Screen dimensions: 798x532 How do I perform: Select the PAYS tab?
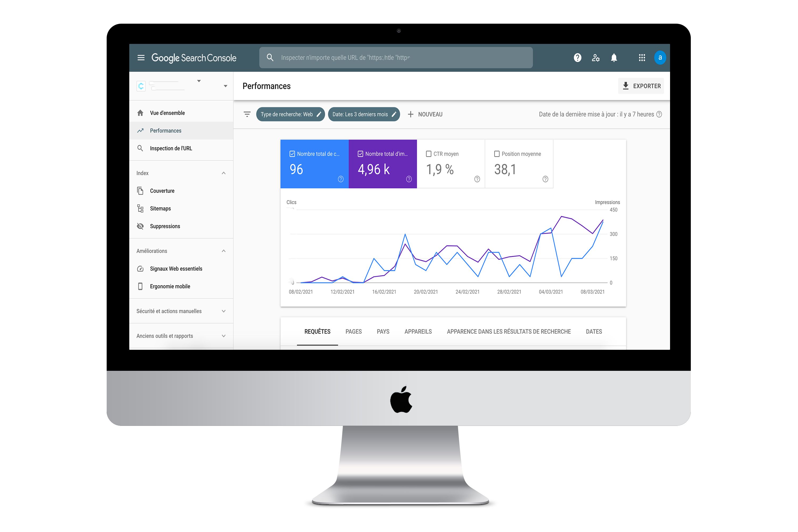pos(383,331)
